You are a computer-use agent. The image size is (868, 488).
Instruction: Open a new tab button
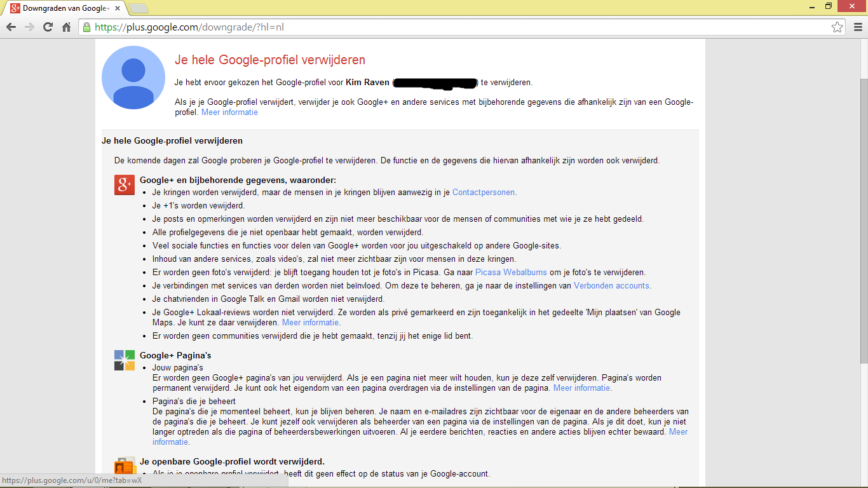(x=139, y=8)
